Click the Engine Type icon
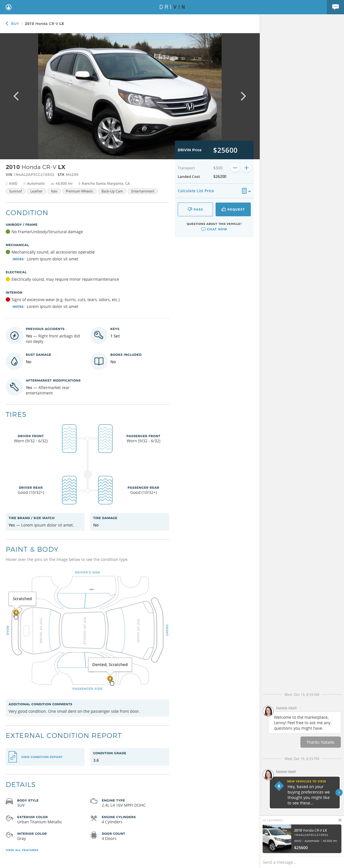This screenshot has width=344, height=868. pyautogui.click(x=94, y=801)
